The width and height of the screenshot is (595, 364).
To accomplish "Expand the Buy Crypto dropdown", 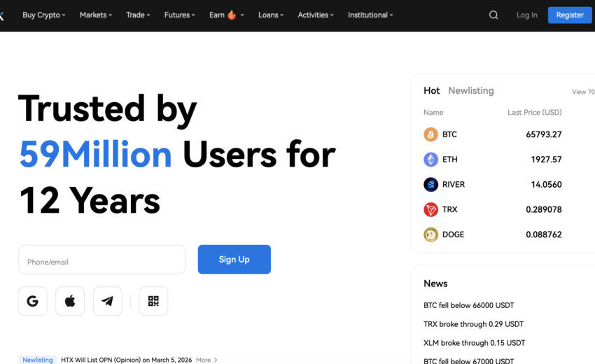I will [x=43, y=15].
